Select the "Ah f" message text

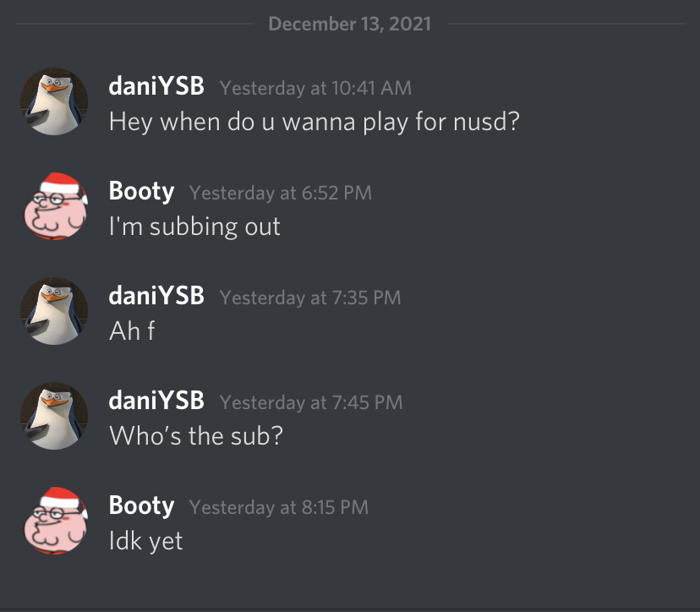(x=132, y=331)
